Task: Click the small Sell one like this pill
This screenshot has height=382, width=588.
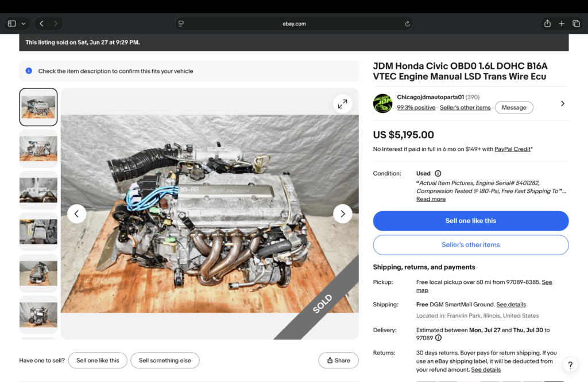Action: [x=98, y=360]
